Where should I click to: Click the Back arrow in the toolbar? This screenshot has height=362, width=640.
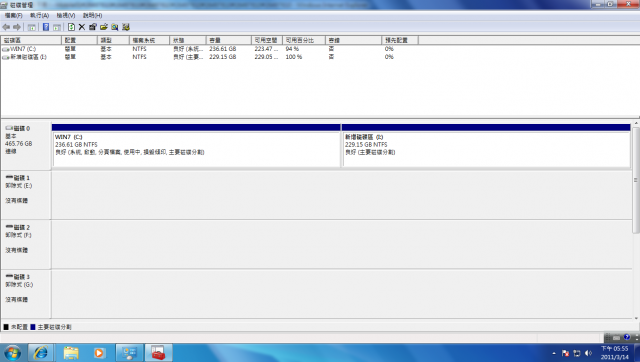click(6, 27)
